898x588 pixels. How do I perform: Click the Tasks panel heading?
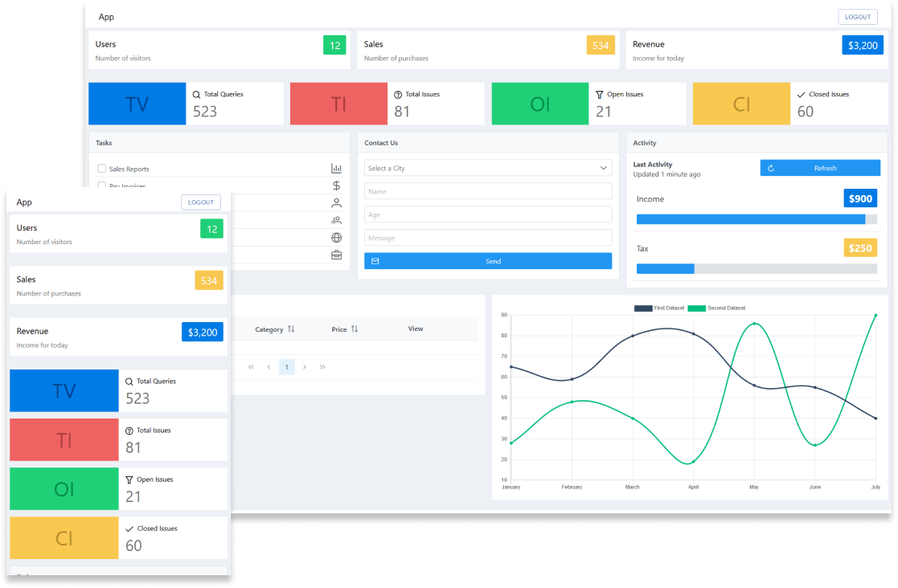pos(104,143)
